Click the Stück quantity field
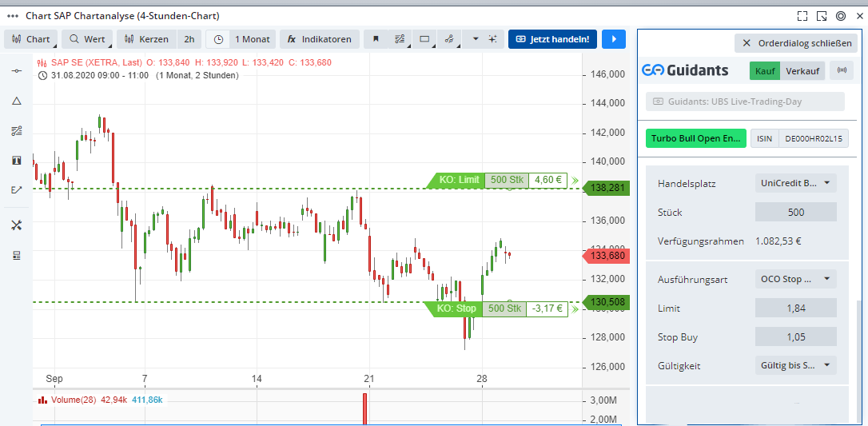The image size is (868, 426). (795, 212)
